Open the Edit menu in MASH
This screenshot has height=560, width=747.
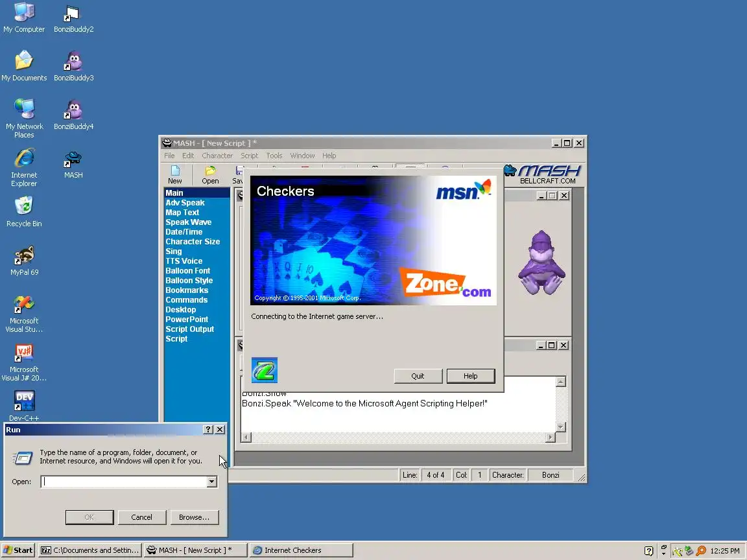pos(188,156)
